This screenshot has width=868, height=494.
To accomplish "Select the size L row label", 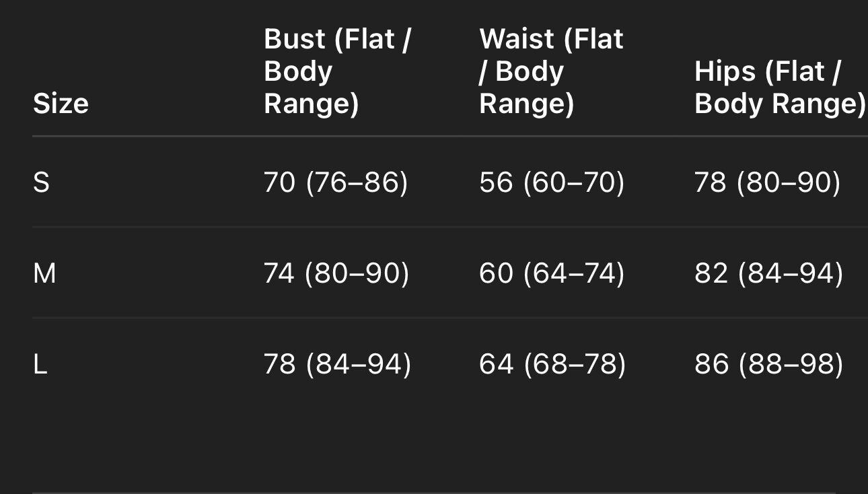I will [x=40, y=364].
